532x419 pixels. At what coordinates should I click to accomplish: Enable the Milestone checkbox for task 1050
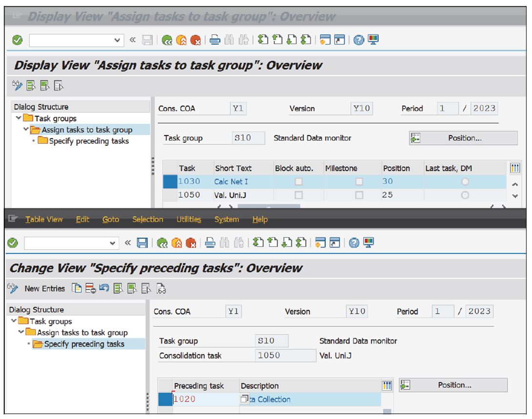click(x=360, y=195)
